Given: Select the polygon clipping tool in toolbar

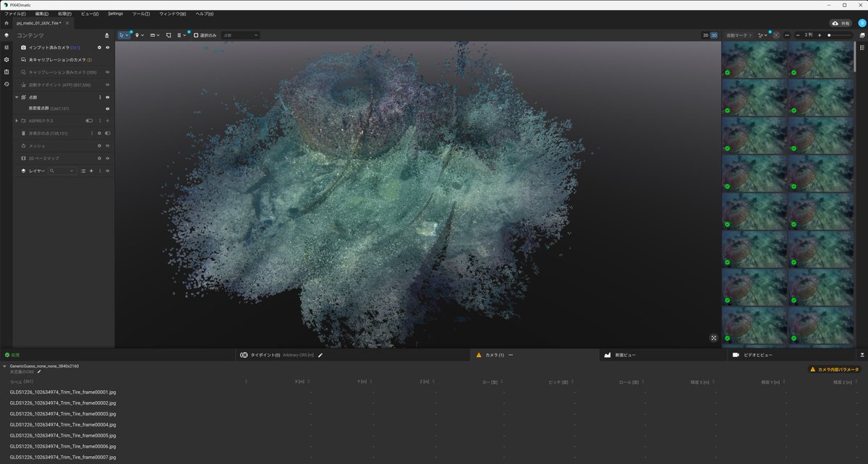Looking at the screenshot, I should [x=169, y=35].
